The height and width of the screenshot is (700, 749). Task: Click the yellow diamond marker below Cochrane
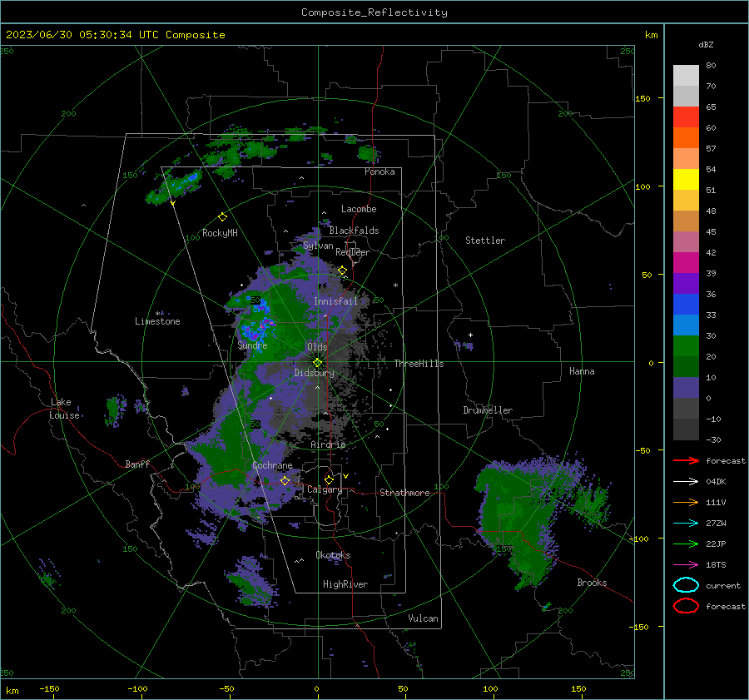285,480
